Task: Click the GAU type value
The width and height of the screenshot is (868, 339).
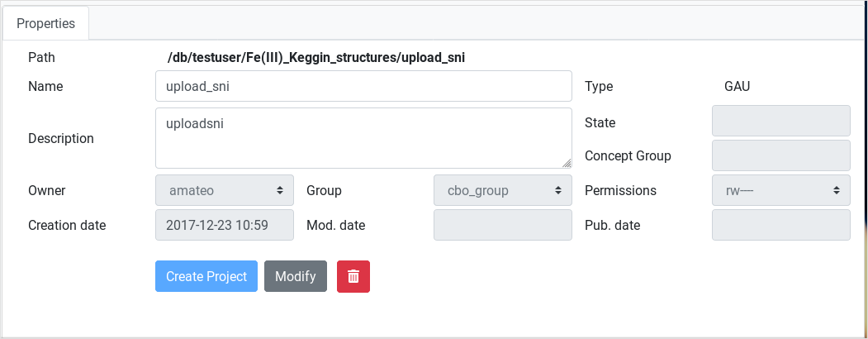Action: click(x=738, y=87)
